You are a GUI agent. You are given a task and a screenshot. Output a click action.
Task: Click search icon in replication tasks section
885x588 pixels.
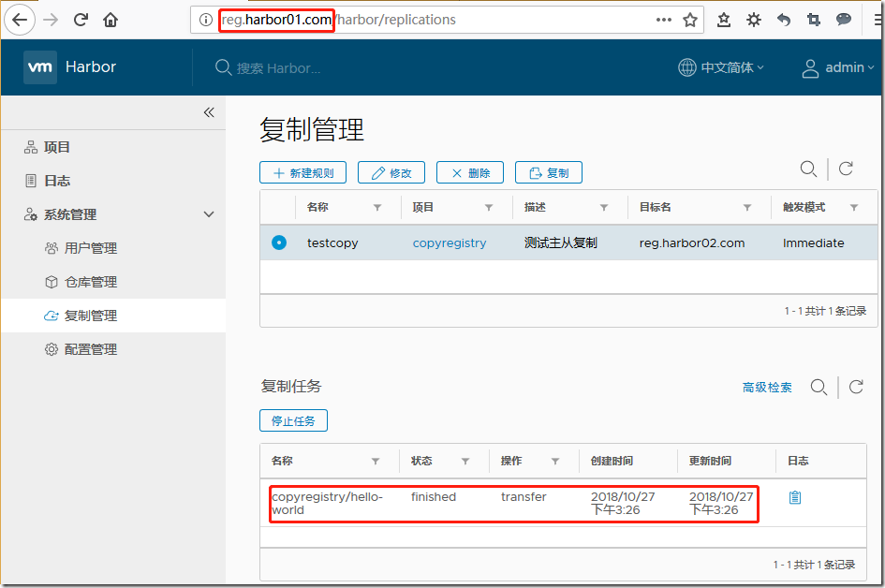tap(819, 387)
